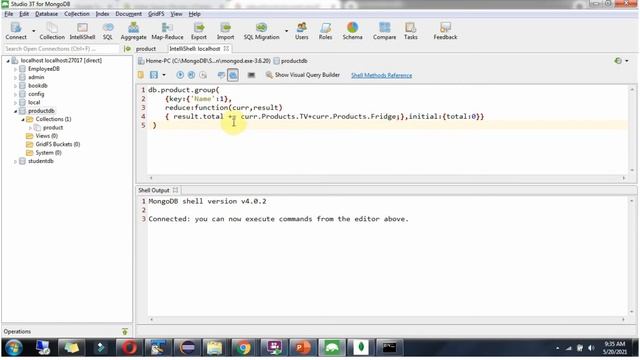The height and width of the screenshot is (360, 640).
Task: Click the Import toolbar icon
Action: click(225, 31)
